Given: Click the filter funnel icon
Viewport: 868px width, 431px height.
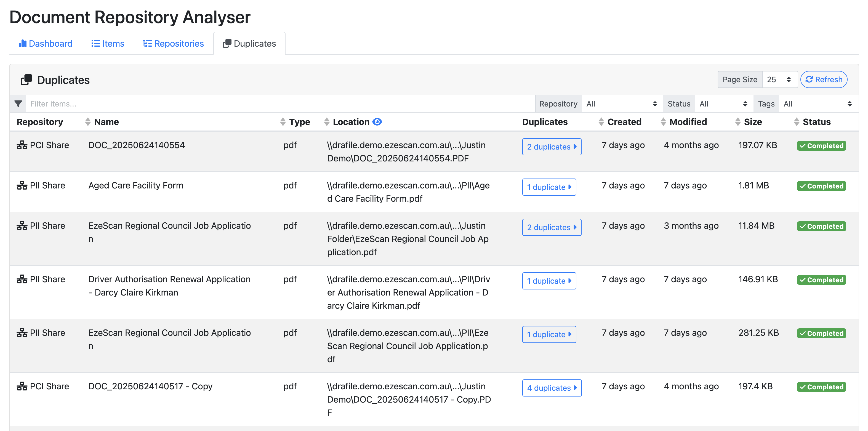Looking at the screenshot, I should coord(18,104).
